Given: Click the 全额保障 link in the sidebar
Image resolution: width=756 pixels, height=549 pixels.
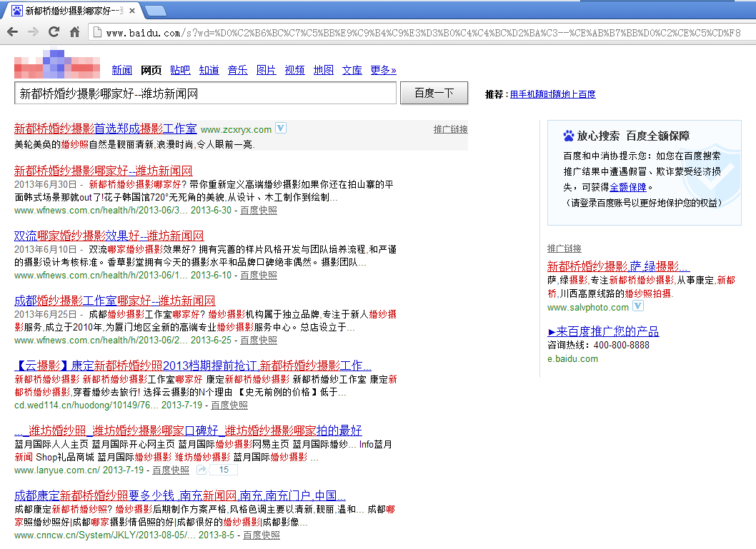Looking at the screenshot, I should click(x=628, y=187).
